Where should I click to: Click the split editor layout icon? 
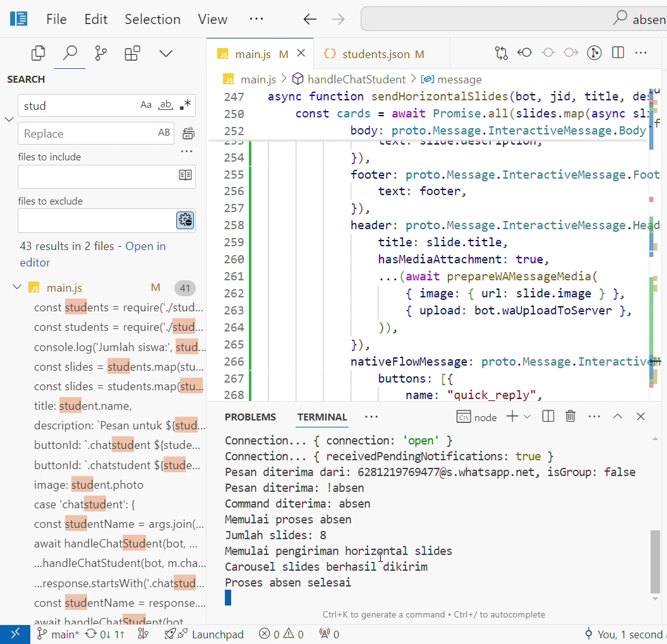click(618, 53)
